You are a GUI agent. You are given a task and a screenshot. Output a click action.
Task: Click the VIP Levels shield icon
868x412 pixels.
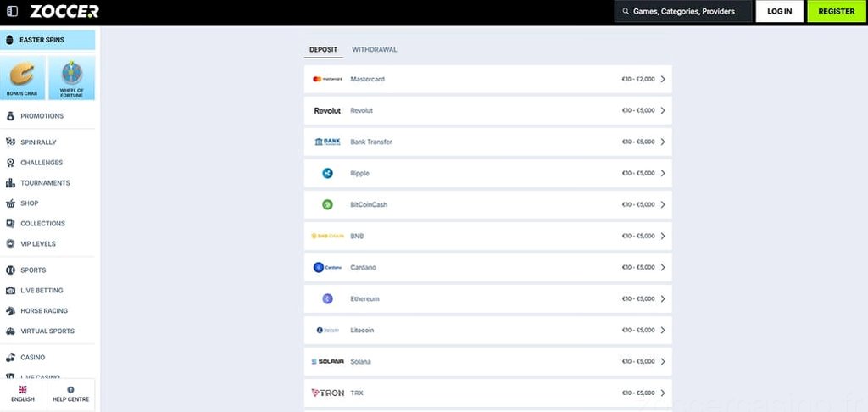[10, 243]
